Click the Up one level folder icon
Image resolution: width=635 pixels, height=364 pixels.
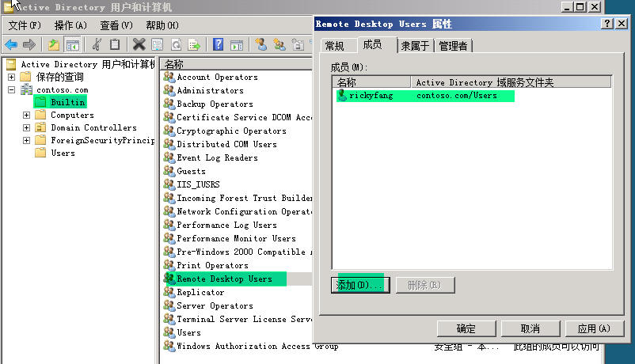pos(54,44)
